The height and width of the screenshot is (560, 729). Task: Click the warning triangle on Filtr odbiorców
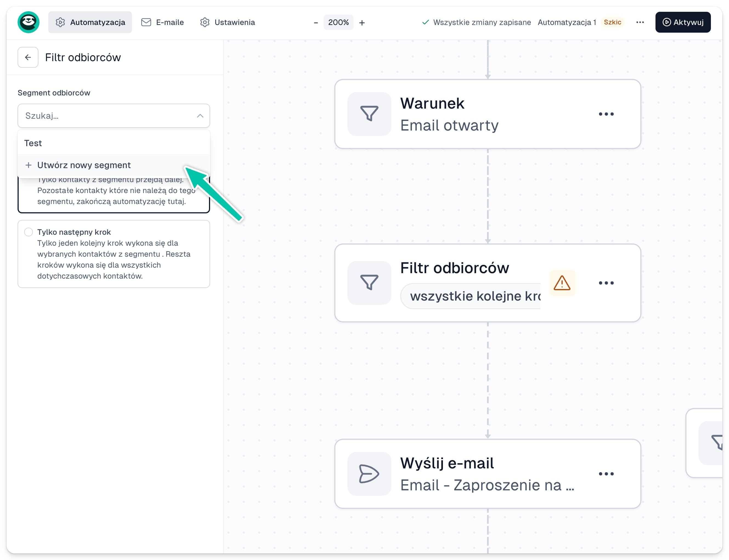(562, 283)
